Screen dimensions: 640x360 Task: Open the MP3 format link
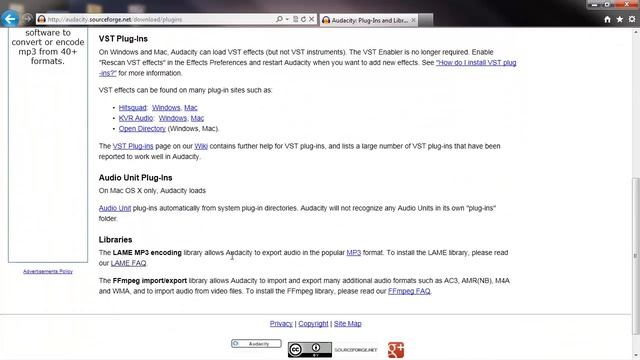353,253
